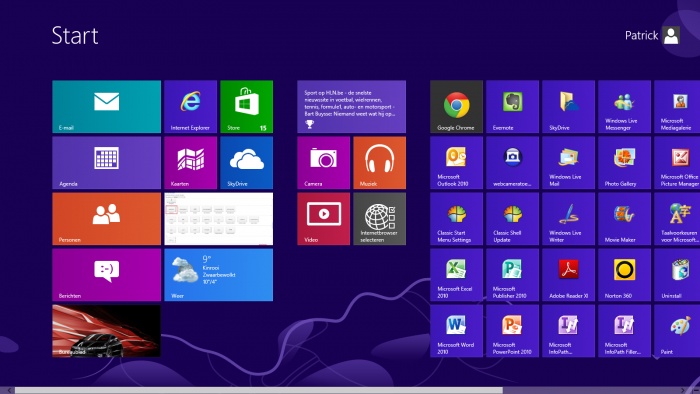Launch Windows Live Writer

click(x=568, y=219)
